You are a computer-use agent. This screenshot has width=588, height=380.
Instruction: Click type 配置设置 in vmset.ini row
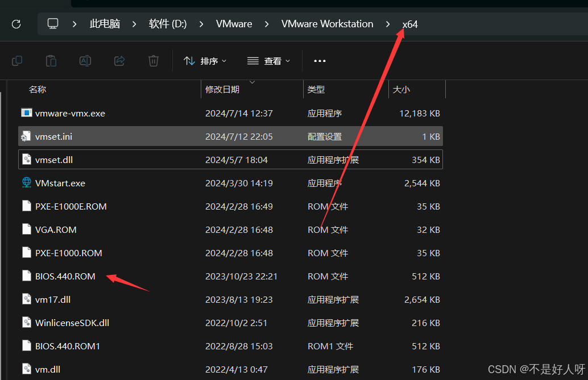click(x=325, y=136)
